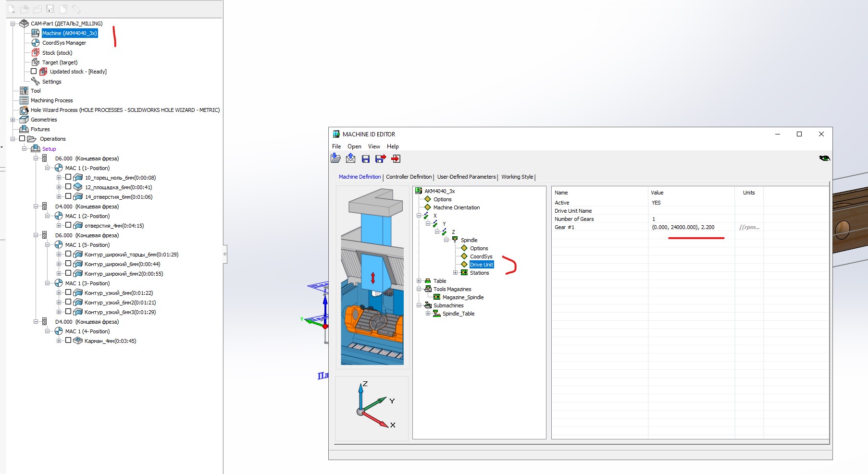Check the отверстия_4мм operation checkbox
The width and height of the screenshot is (868, 474).
pos(68,225)
